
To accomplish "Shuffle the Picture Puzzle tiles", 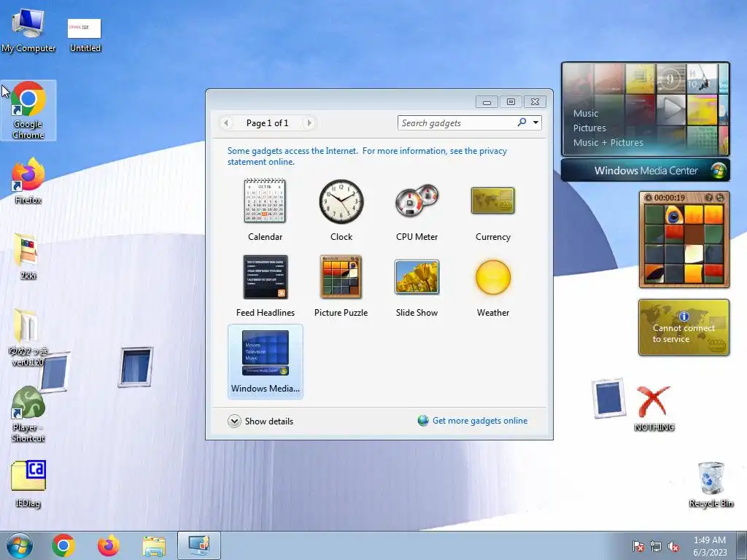I will coord(720,198).
